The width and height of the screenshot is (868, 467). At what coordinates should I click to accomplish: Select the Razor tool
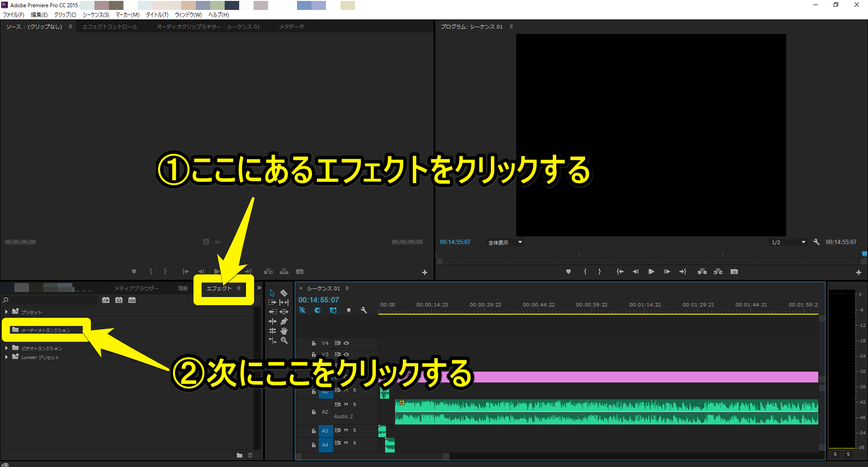tap(284, 293)
